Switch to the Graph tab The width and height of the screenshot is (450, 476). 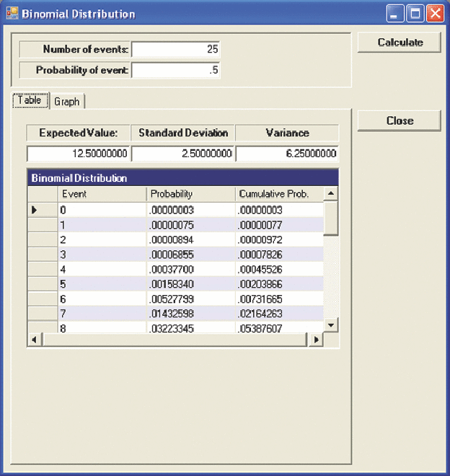point(67,102)
